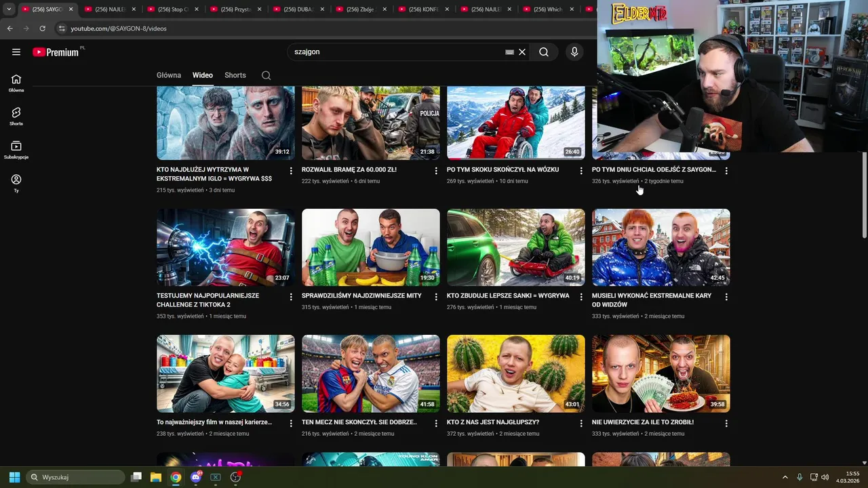This screenshot has height=488, width=868.
Task: Open volume control in system tray
Action: [x=825, y=477]
